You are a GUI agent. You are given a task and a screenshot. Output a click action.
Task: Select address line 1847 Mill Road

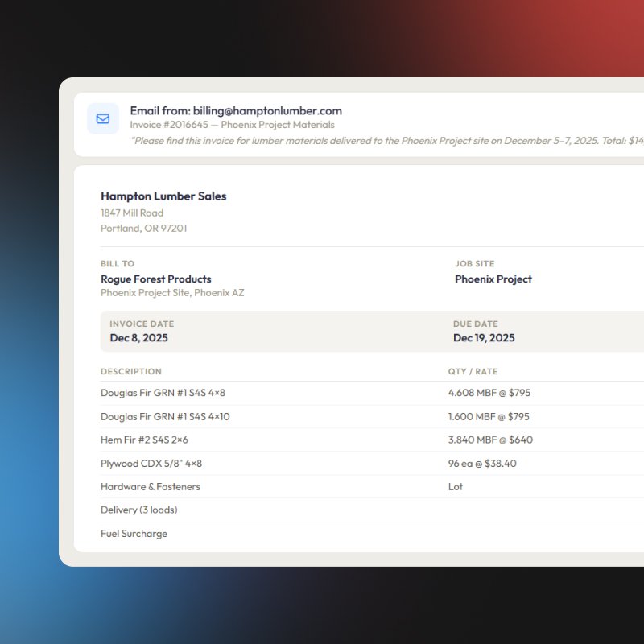(132, 213)
